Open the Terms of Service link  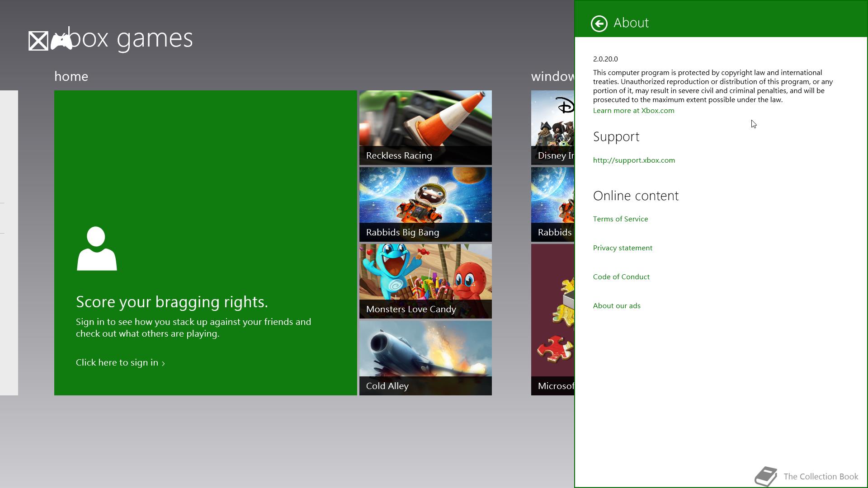coord(620,219)
